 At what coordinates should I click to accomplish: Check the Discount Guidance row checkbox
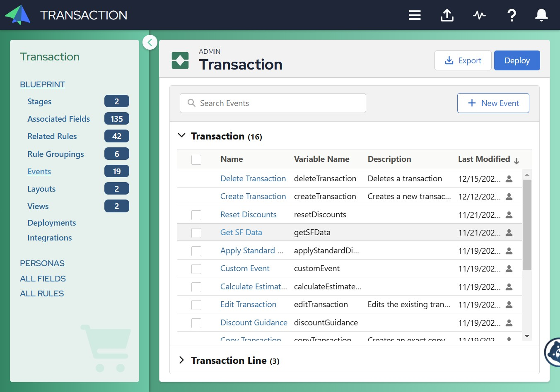(x=196, y=323)
